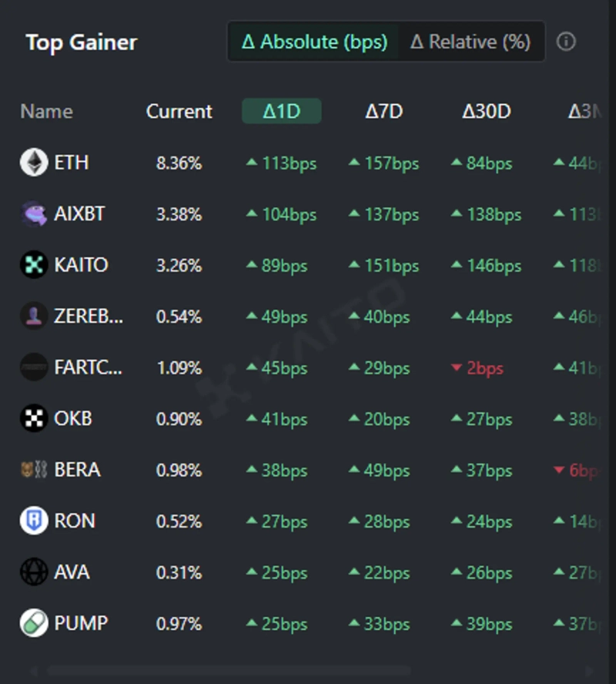Click the ETH token icon
Image resolution: width=616 pixels, height=684 pixels.
[x=34, y=163]
